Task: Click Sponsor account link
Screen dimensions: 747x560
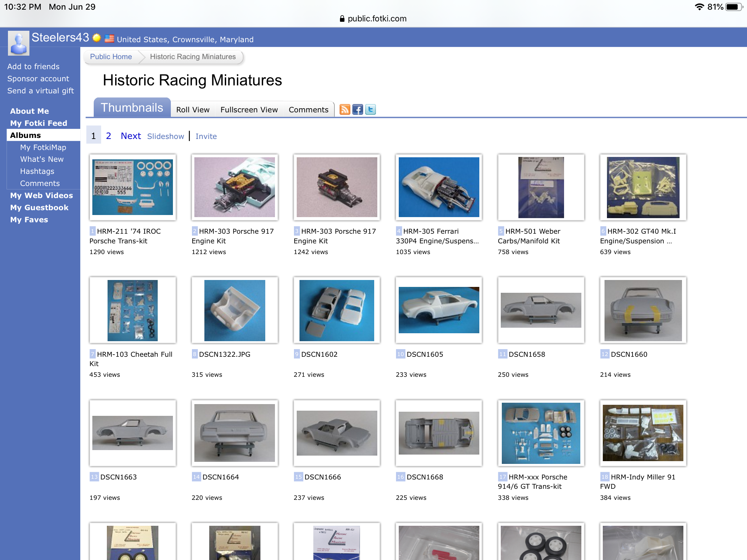Action: [x=38, y=78]
